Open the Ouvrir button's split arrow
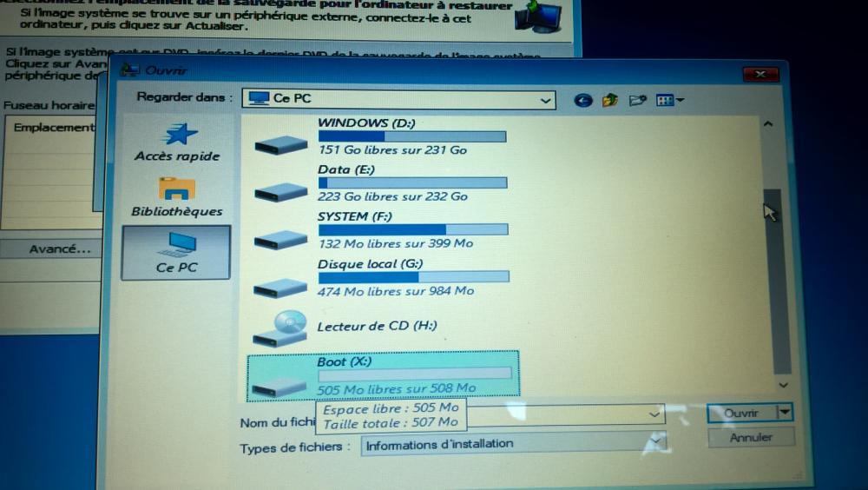Viewport: 868px width, 490px height. (x=786, y=413)
